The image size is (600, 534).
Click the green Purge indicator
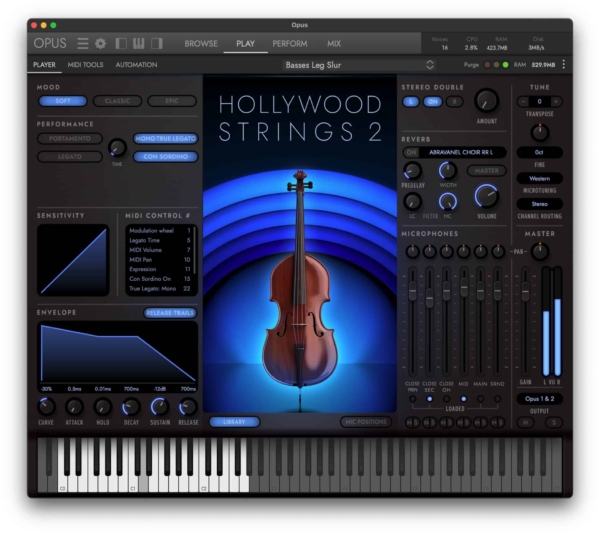tap(505, 65)
